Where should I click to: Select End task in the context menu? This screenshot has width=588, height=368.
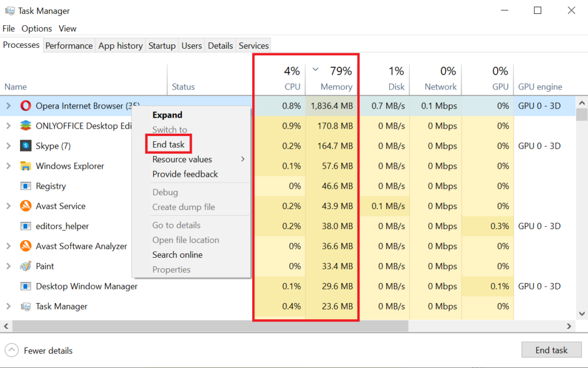pyautogui.click(x=168, y=144)
